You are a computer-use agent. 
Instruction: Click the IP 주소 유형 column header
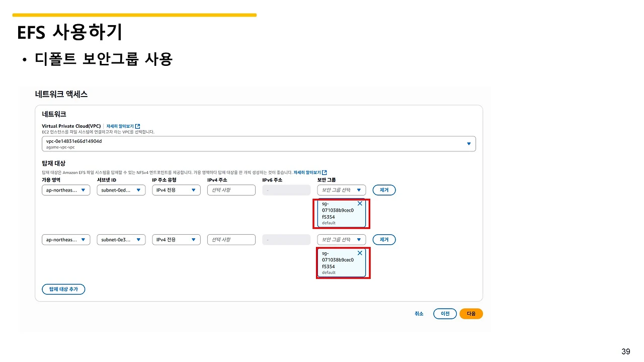tap(164, 180)
